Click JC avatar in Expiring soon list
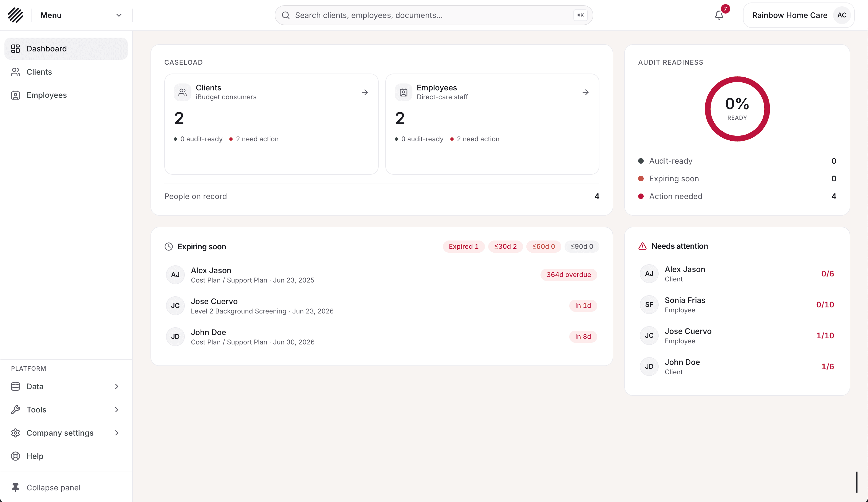 [x=175, y=306]
